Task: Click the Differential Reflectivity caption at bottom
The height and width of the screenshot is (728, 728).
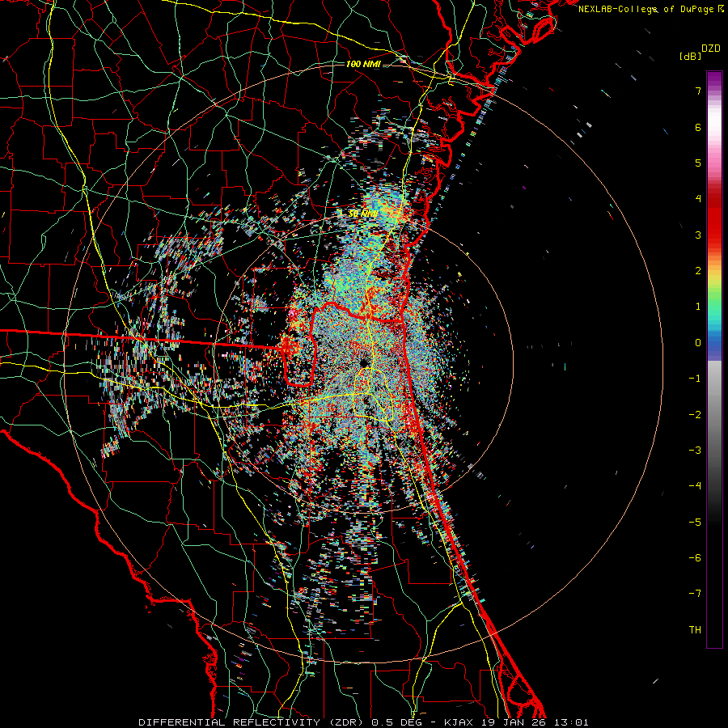Action: coord(363,722)
